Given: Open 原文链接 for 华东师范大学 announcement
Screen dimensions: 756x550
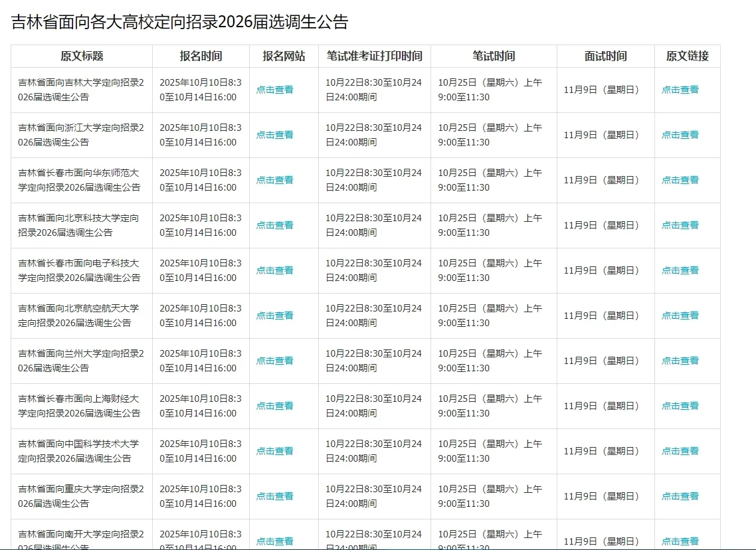Looking at the screenshot, I should pyautogui.click(x=680, y=180).
